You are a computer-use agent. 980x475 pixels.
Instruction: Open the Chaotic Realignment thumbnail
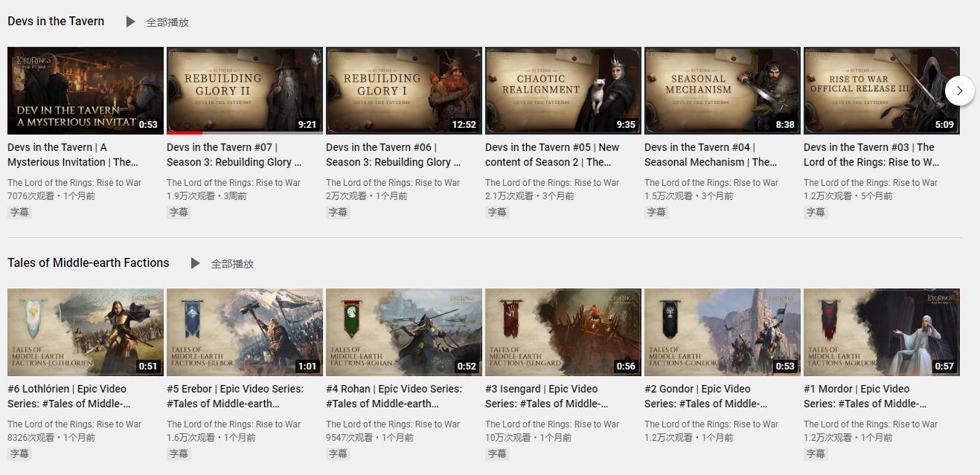point(563,91)
